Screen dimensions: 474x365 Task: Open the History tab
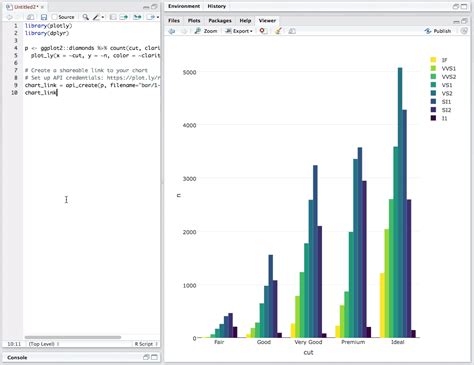click(216, 6)
